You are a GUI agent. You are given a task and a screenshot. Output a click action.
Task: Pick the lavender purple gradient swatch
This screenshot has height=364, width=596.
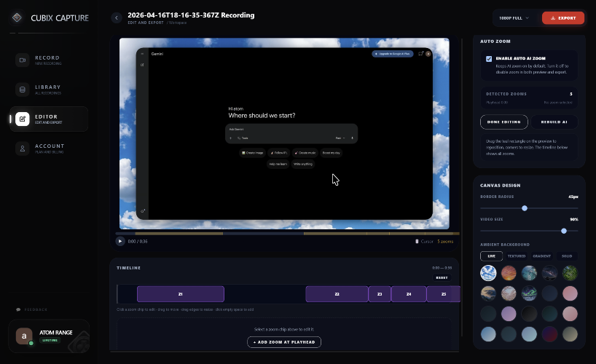[x=509, y=314]
